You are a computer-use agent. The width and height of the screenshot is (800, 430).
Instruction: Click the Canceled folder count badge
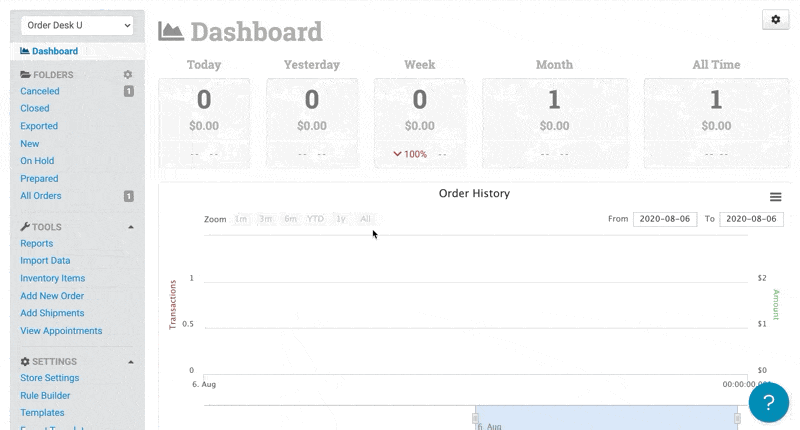point(128,91)
